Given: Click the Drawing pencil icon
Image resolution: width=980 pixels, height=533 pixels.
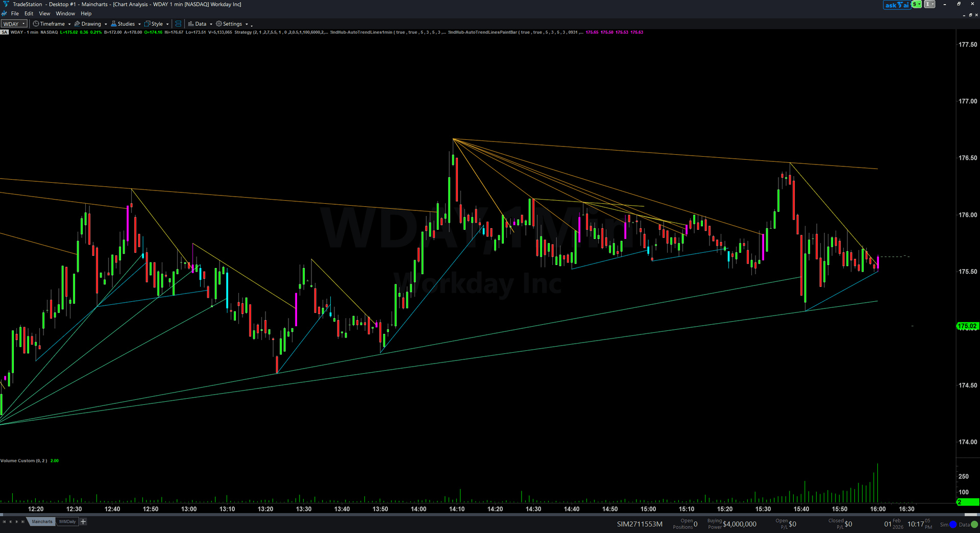Looking at the screenshot, I should [x=77, y=24].
